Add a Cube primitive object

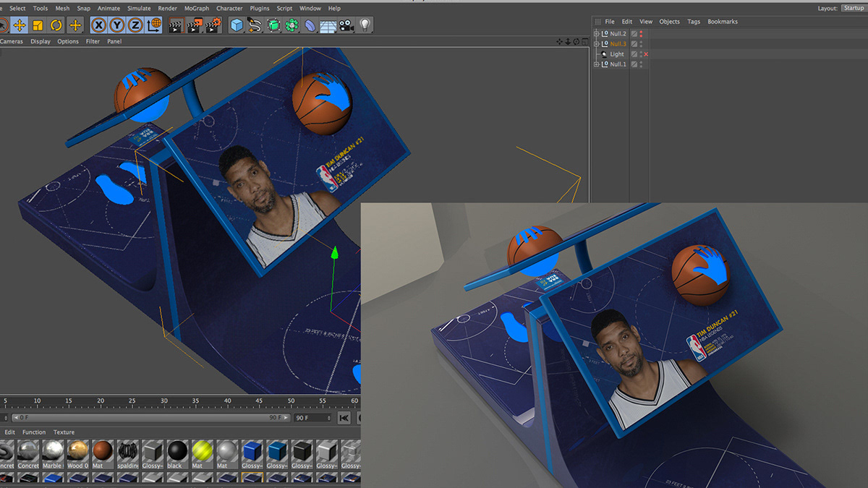point(237,25)
